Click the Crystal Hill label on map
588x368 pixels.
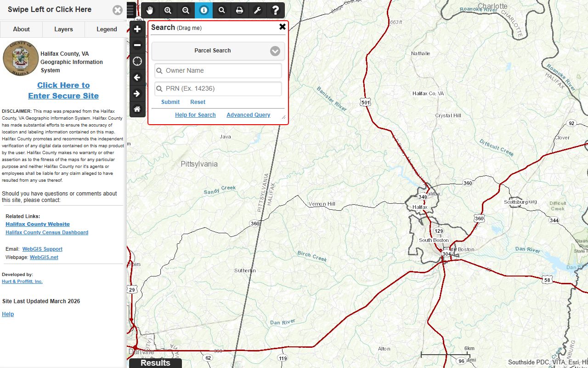click(x=448, y=116)
